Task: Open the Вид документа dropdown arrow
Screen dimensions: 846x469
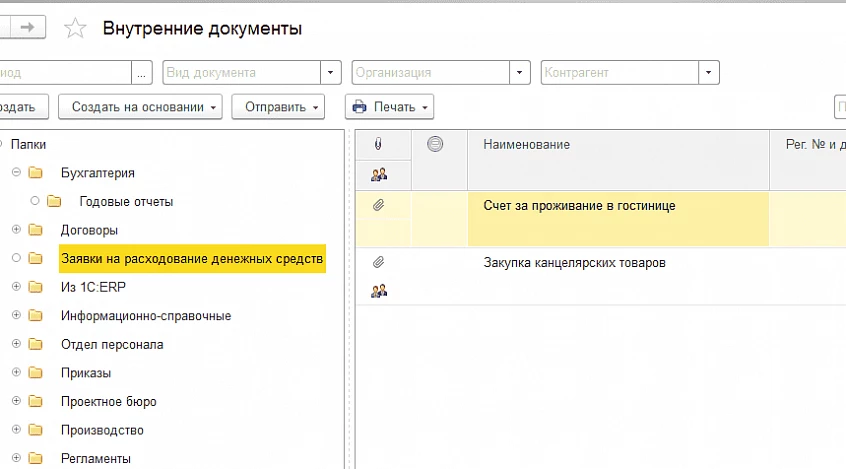Action: click(x=330, y=72)
